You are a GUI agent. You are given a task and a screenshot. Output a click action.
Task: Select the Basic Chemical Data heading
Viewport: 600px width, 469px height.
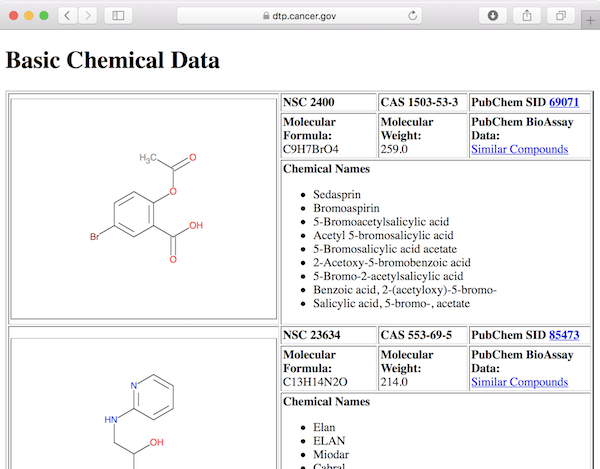coord(112,60)
